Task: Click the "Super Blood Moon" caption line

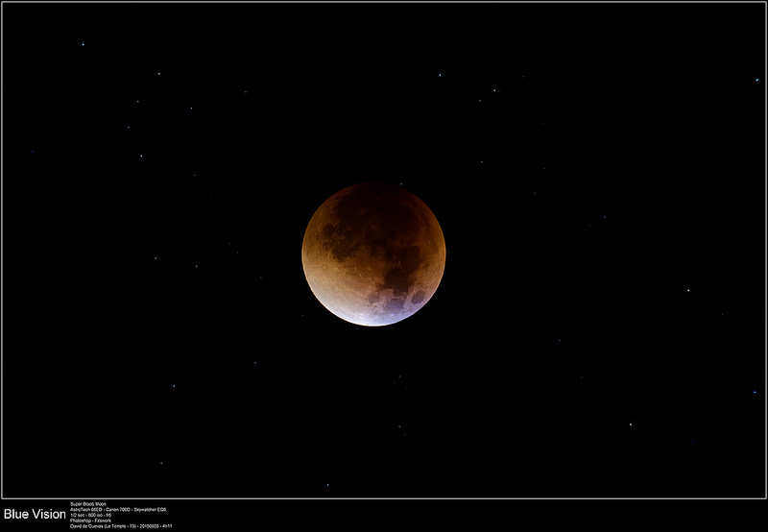Action: pyautogui.click(x=88, y=503)
